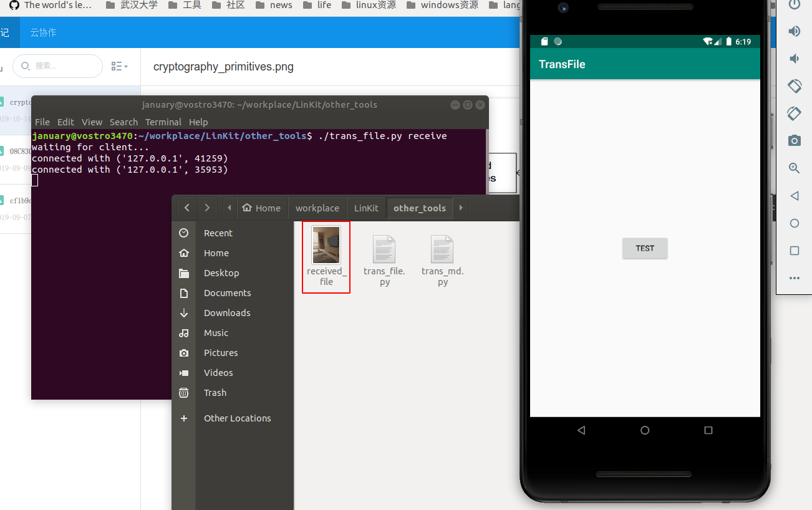This screenshot has width=812, height=510.
Task: Tap the TEST button in TransFile
Action: click(x=644, y=248)
